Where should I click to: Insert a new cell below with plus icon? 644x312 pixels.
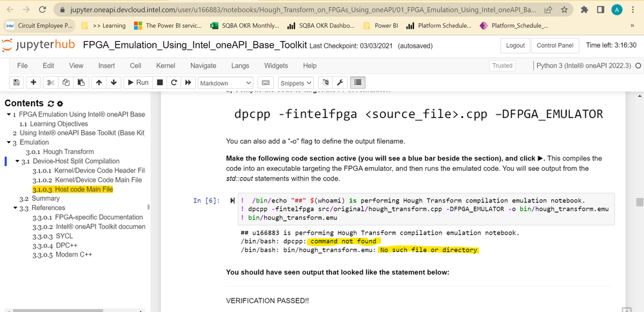click(x=34, y=83)
